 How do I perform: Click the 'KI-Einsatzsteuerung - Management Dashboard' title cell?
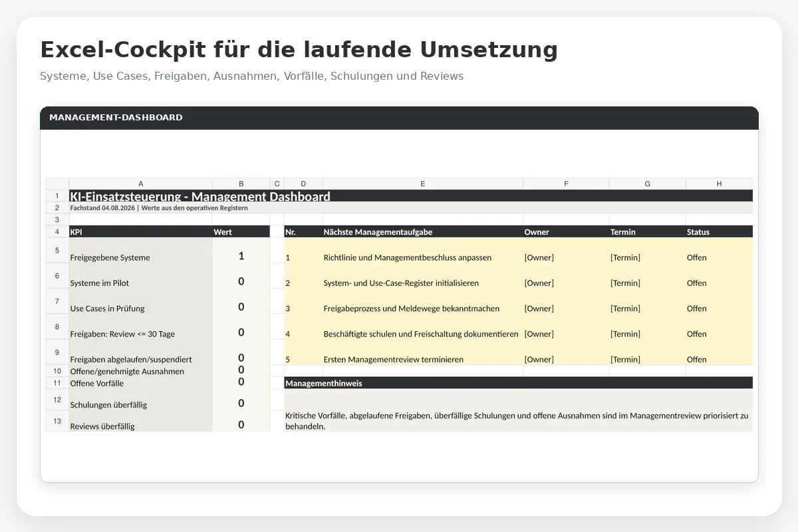411,196
